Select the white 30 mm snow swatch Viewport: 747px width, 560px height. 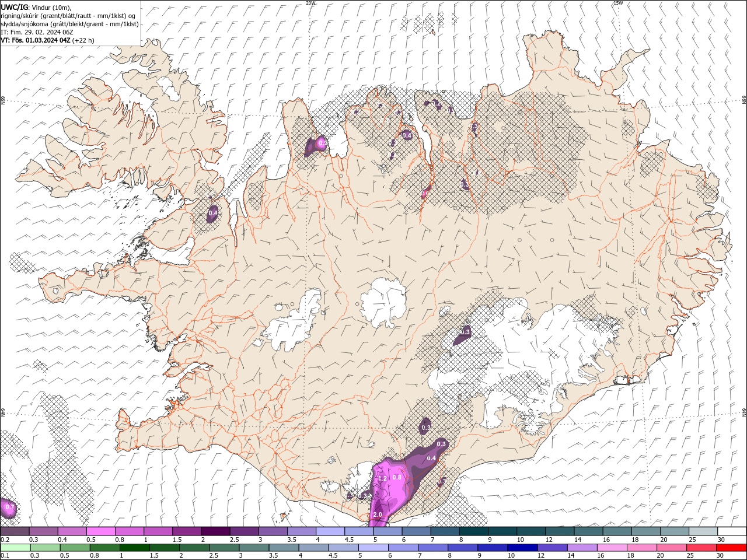[x=732, y=531]
